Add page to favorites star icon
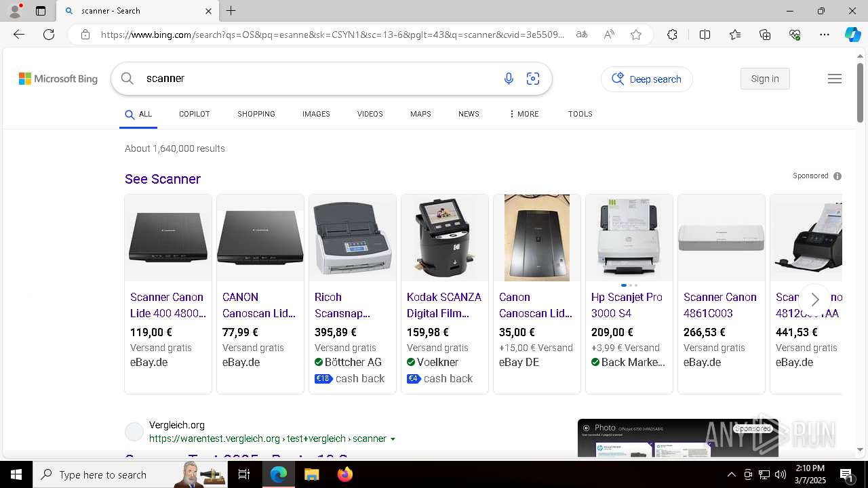This screenshot has width=868, height=488. coord(636,35)
